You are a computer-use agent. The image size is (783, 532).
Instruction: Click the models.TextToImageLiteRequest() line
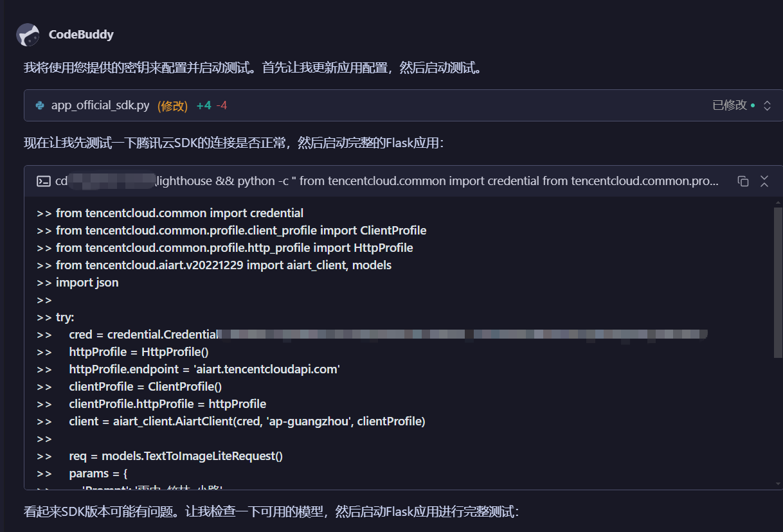pyautogui.click(x=175, y=456)
